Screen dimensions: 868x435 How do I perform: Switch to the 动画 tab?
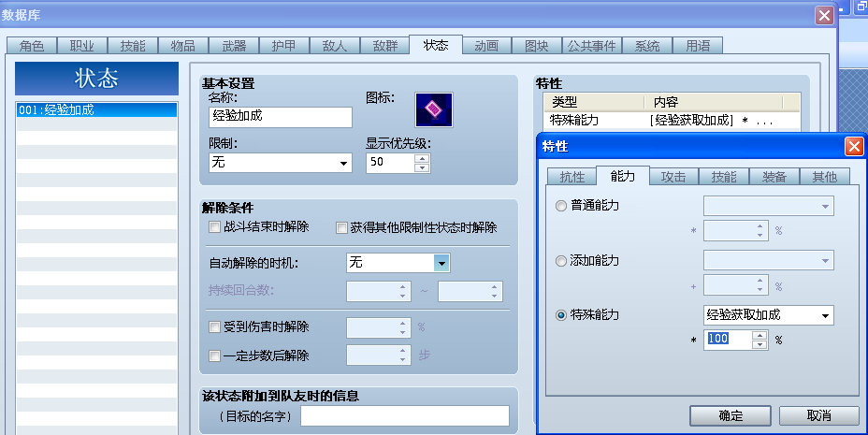click(486, 46)
